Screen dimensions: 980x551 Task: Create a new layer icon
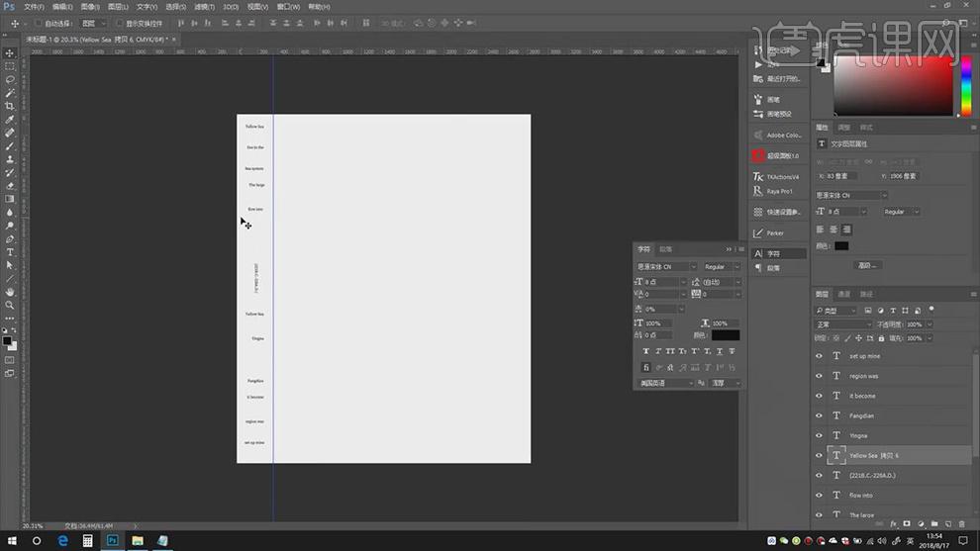tap(948, 523)
